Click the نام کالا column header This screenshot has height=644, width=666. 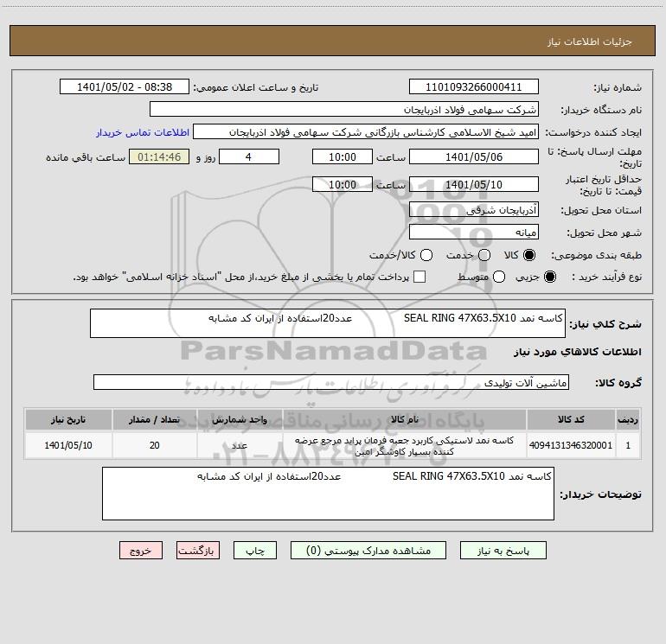click(405, 419)
